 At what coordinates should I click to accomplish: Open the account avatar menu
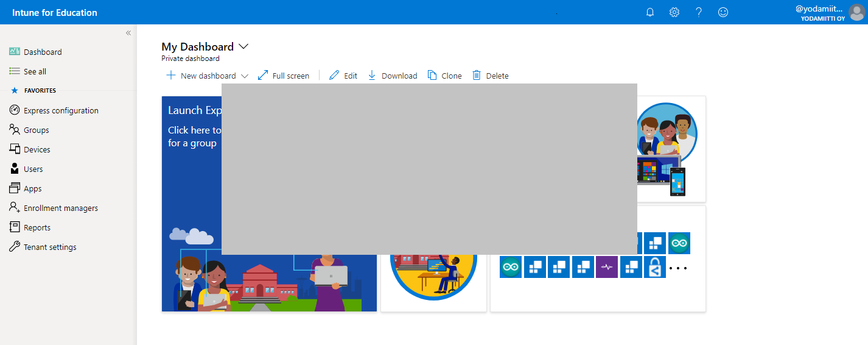click(857, 12)
